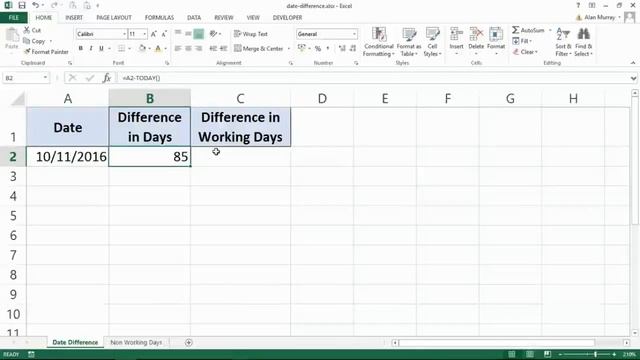Click the Name Box showing B2
Viewport: 640px width, 360px height.
26,78
